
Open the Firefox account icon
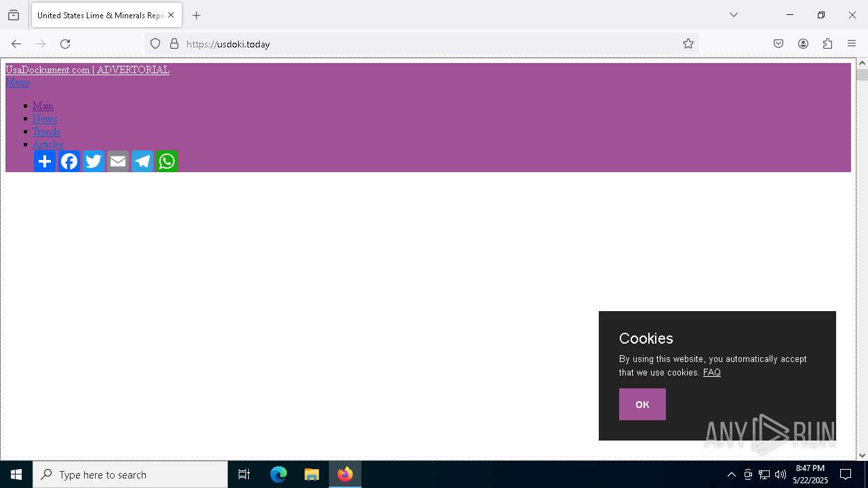click(x=803, y=44)
